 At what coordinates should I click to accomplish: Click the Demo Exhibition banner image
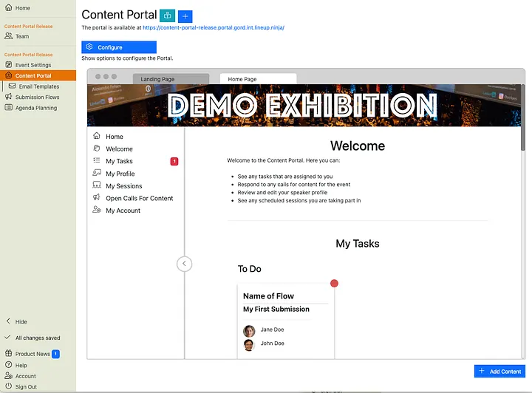tap(304, 106)
